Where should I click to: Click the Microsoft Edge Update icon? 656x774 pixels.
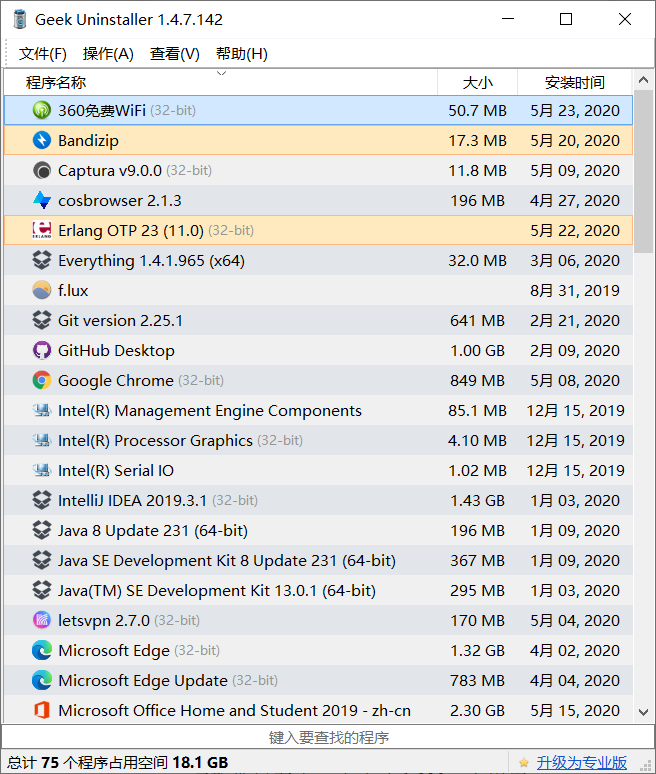[x=42, y=680]
